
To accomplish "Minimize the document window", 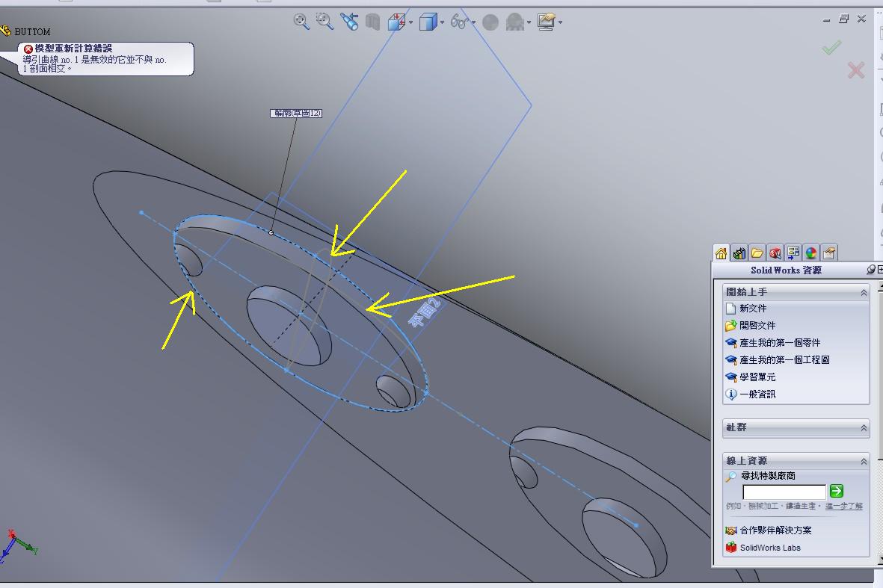I will [826, 19].
